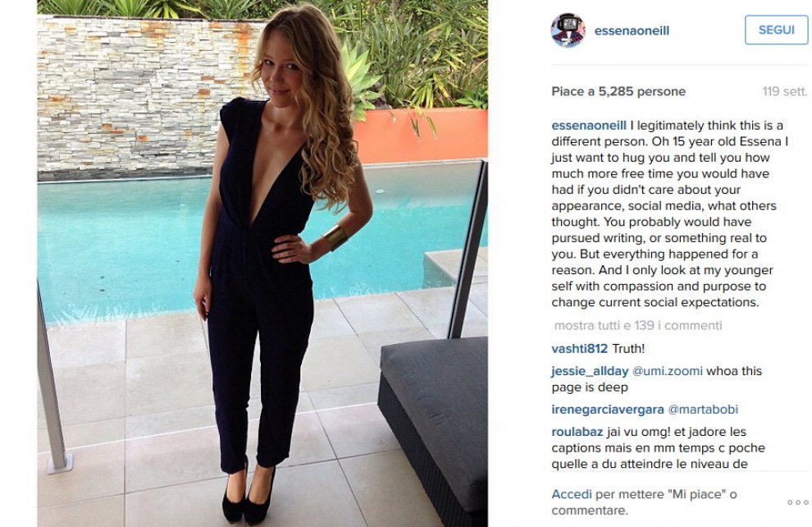This screenshot has height=527, width=812.
Task: Open the three-dots more options menu
Action: pyautogui.click(x=797, y=502)
